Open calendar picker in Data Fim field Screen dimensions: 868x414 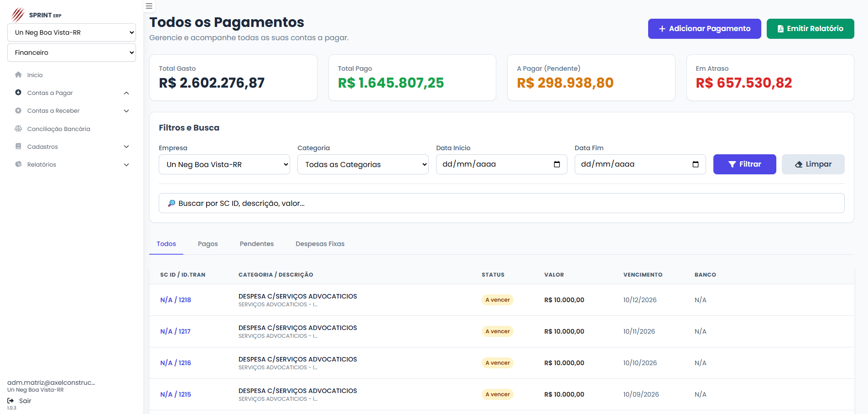tap(695, 164)
